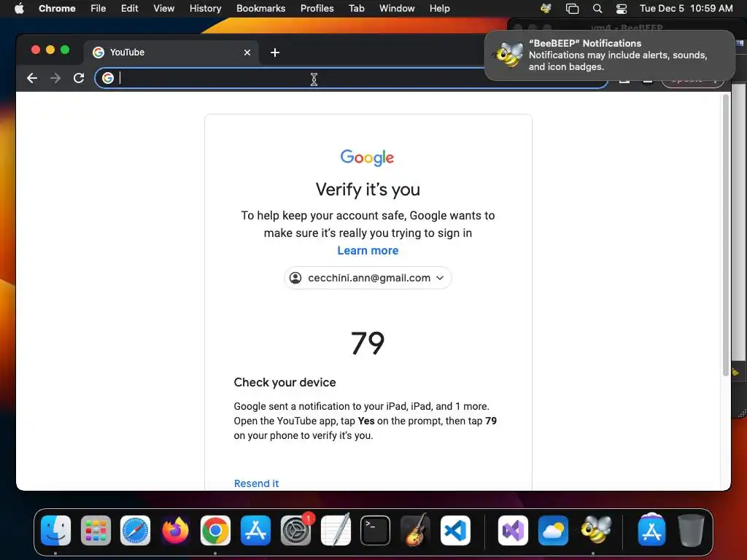Open GarageBand from the Dock
Image resolution: width=747 pixels, height=560 pixels.
[415, 531]
